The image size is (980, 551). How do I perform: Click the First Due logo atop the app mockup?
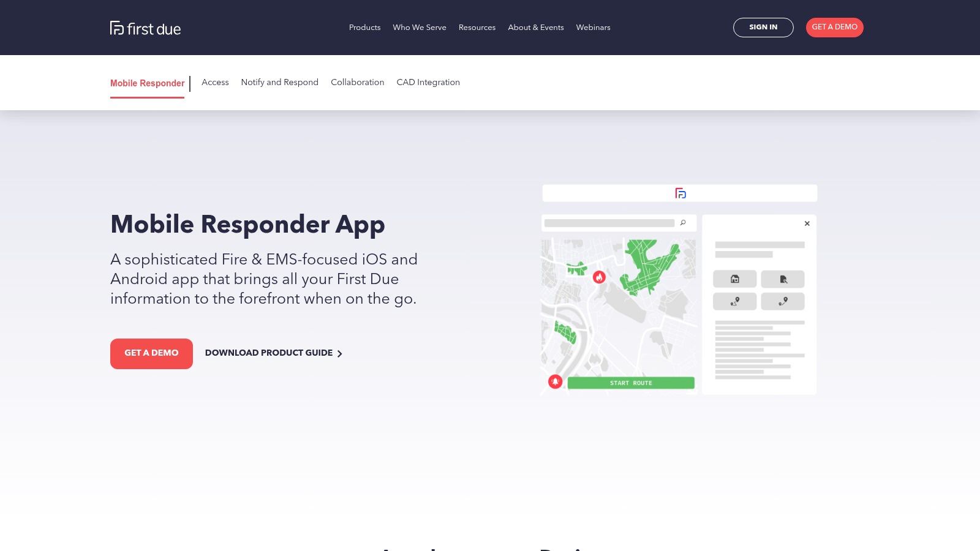[680, 193]
